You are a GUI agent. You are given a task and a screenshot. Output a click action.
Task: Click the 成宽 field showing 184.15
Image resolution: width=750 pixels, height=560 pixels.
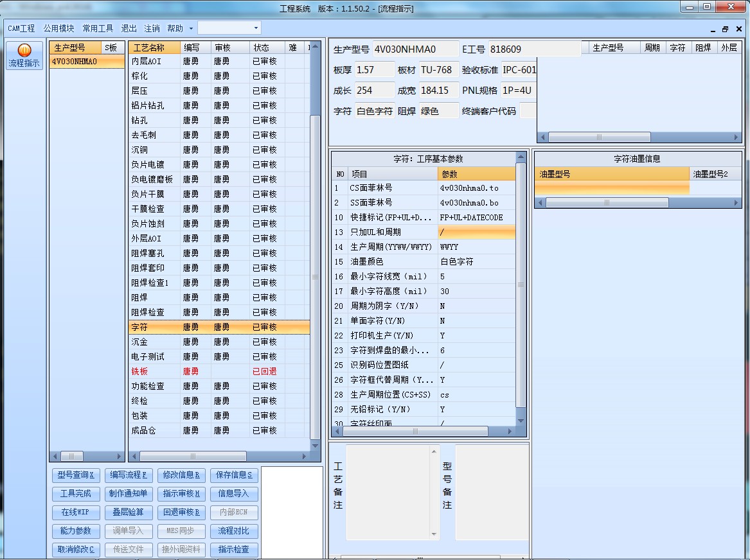(438, 91)
